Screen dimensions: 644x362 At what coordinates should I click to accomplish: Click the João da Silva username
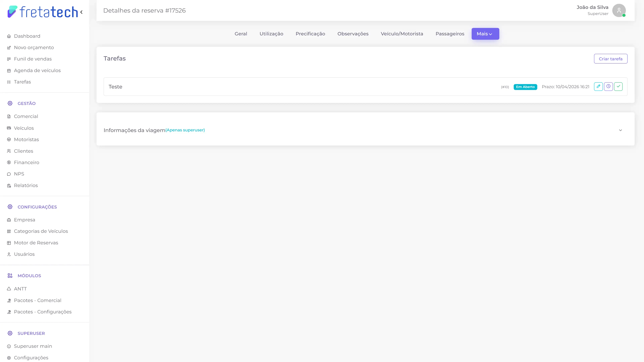(592, 7)
